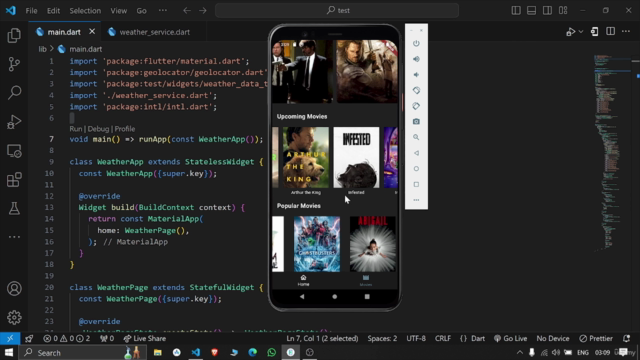Change CRLF end of line sequence
Image resolution: width=640 pixels, height=360 pixels.
443,338
